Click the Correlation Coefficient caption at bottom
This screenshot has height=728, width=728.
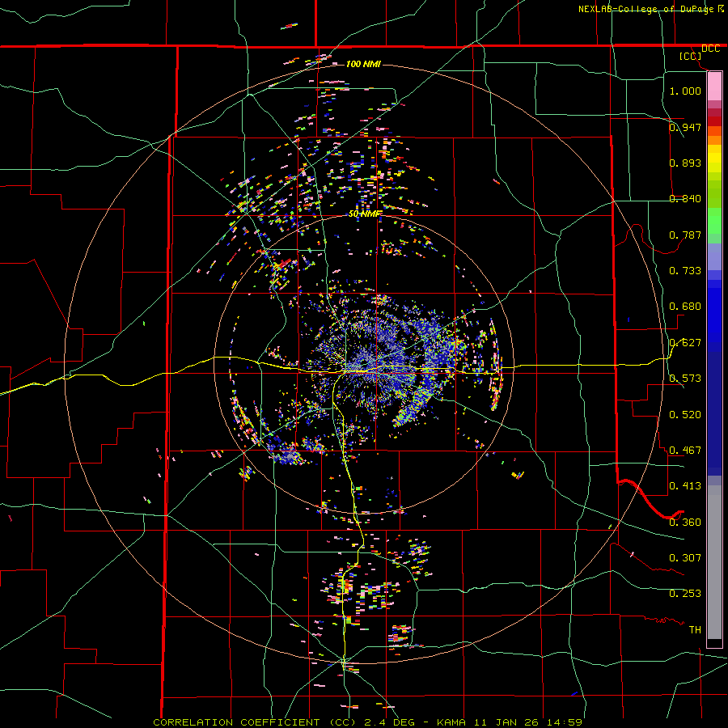(368, 722)
